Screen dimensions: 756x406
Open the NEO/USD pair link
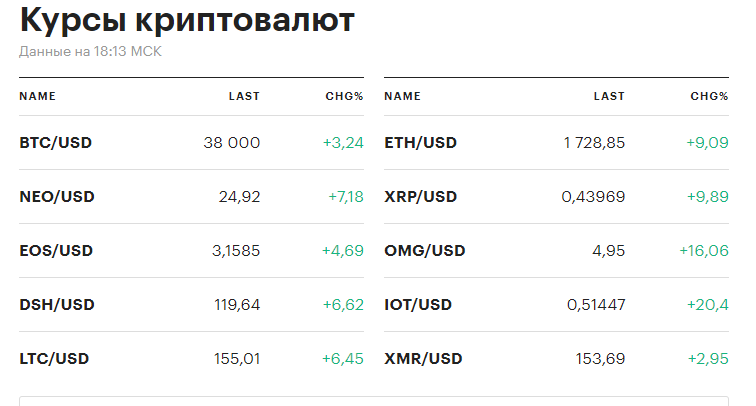(57, 197)
